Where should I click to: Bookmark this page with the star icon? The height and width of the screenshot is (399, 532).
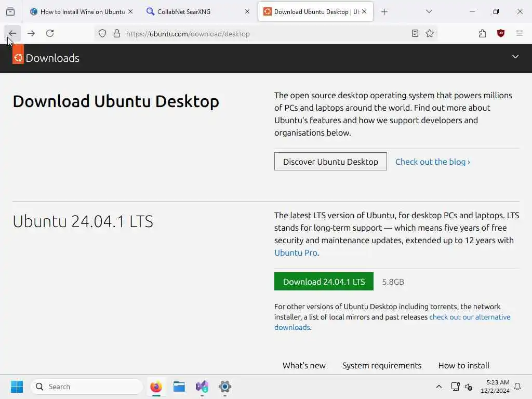tap(430, 33)
